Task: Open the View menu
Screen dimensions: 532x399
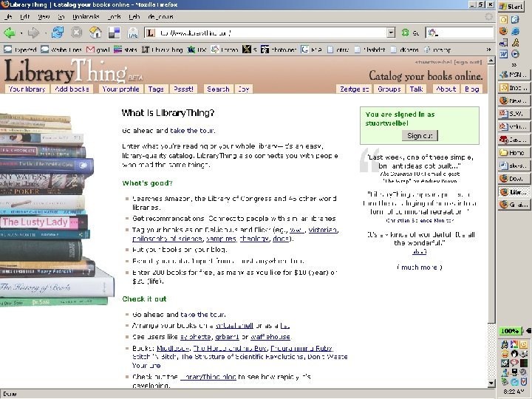Action: coord(44,16)
